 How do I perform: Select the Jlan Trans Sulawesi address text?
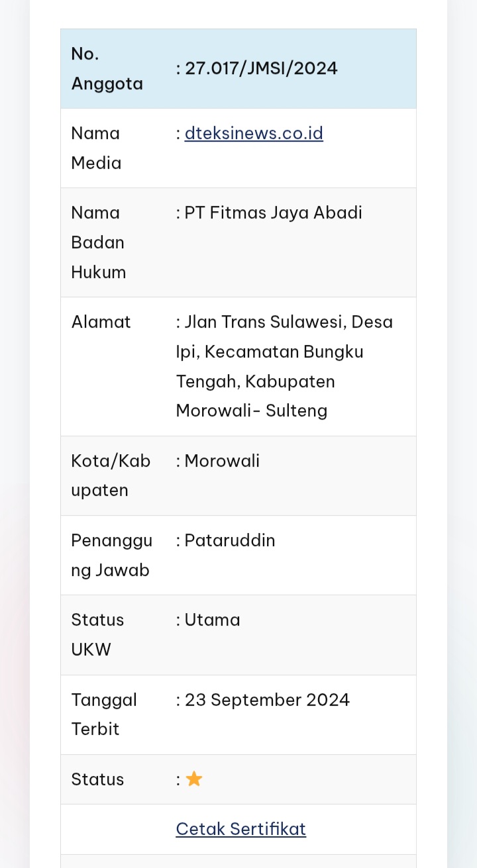[284, 366]
